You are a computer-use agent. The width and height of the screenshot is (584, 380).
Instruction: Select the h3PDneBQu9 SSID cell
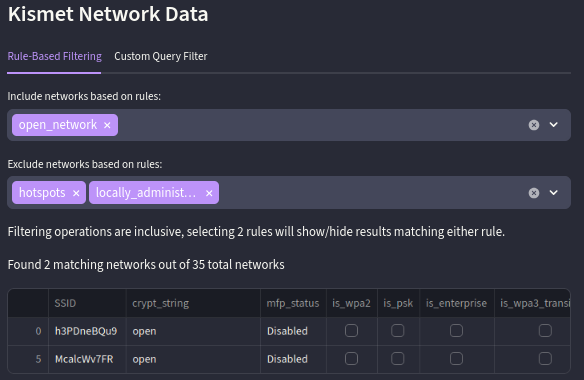coord(87,331)
